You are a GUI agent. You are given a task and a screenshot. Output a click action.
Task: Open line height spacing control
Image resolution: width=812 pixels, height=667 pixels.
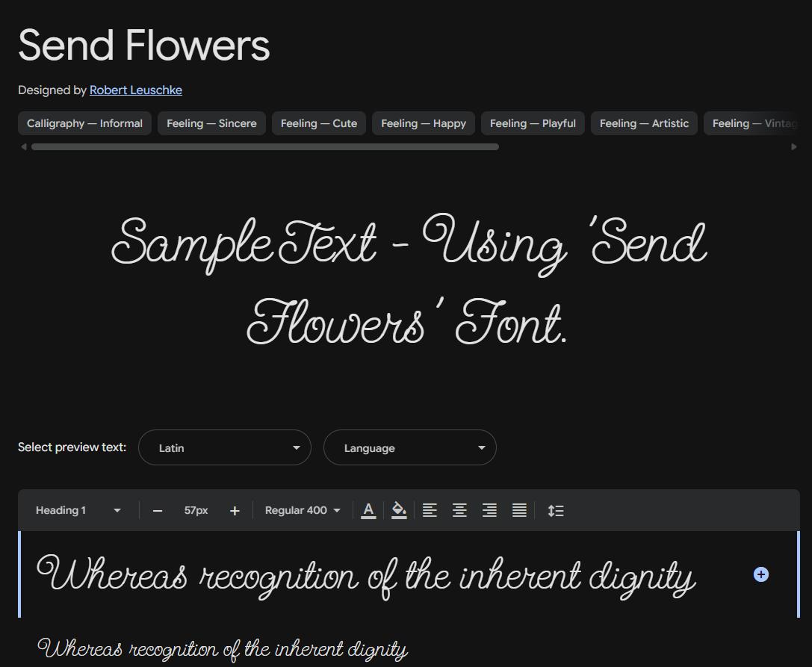556,511
